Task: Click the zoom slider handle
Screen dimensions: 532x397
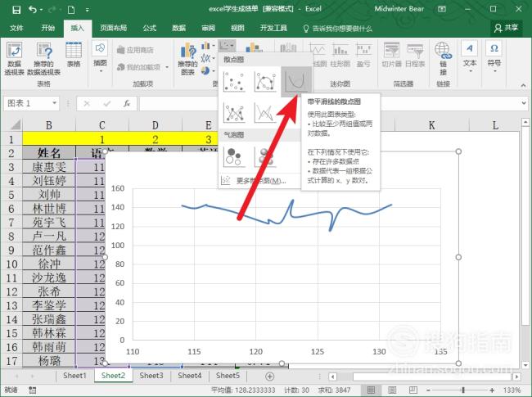Action: (463, 390)
